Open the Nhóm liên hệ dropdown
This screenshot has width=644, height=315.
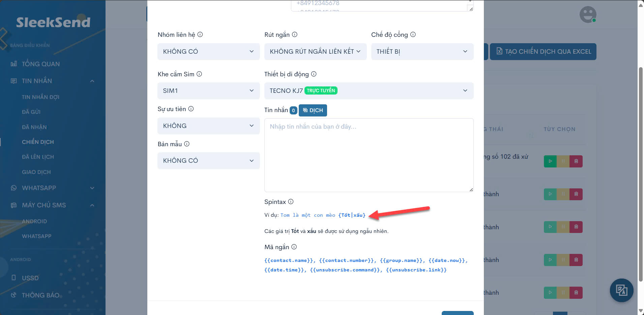[208, 52]
